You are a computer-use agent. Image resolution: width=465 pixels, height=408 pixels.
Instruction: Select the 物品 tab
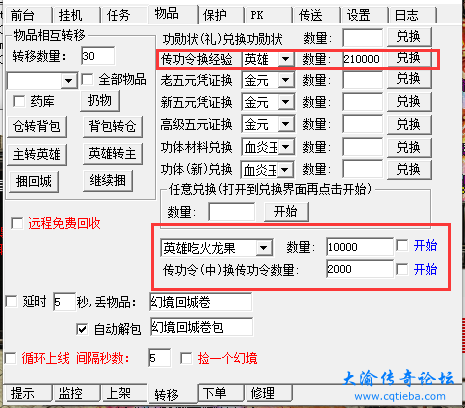172,14
